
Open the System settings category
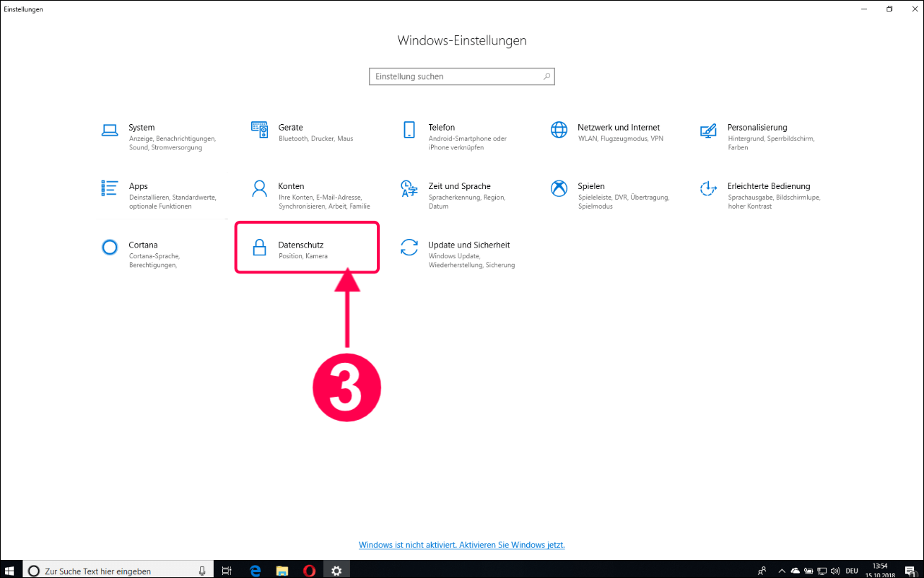pyautogui.click(x=160, y=137)
